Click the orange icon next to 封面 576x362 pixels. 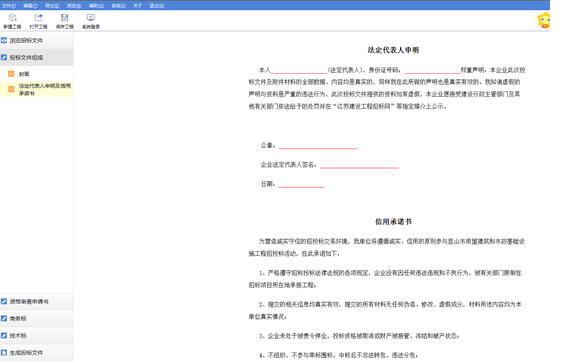coord(11,74)
